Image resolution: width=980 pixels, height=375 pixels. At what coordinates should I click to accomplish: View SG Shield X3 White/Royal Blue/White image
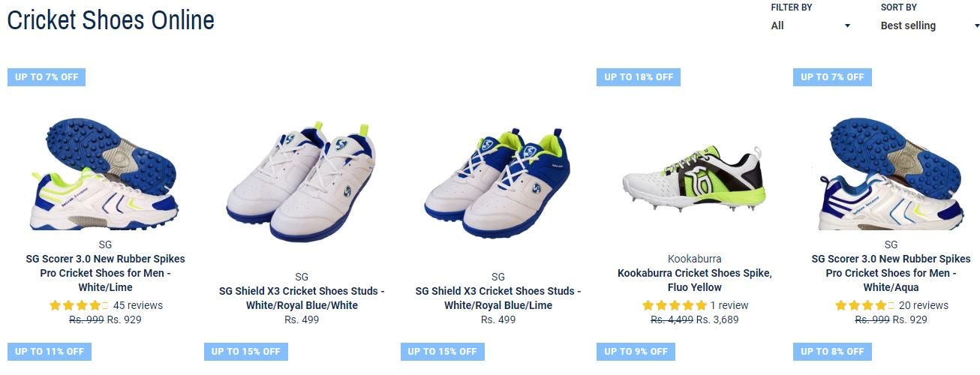click(302, 181)
